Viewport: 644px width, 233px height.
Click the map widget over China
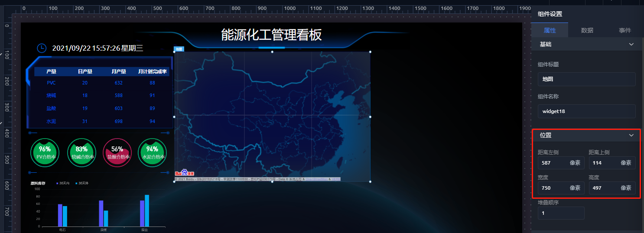[x=272, y=116]
